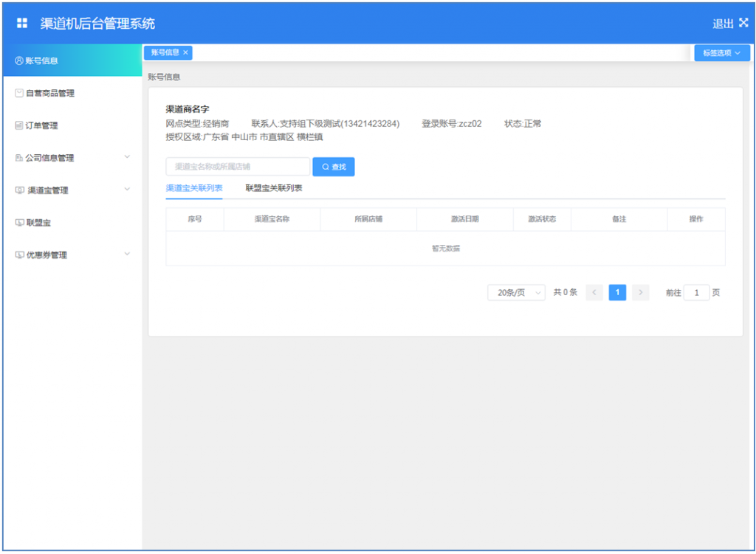Click the 联盟宝 sidebar icon

[x=20, y=222]
